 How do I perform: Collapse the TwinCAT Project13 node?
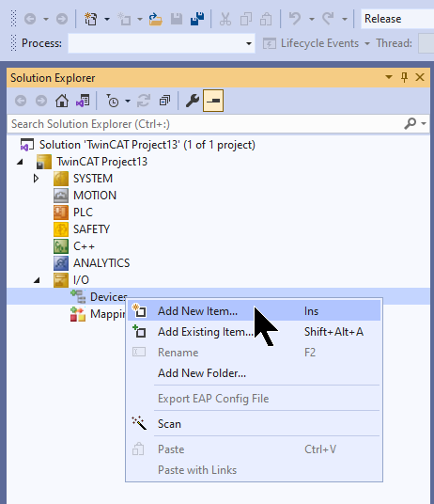coord(21,162)
